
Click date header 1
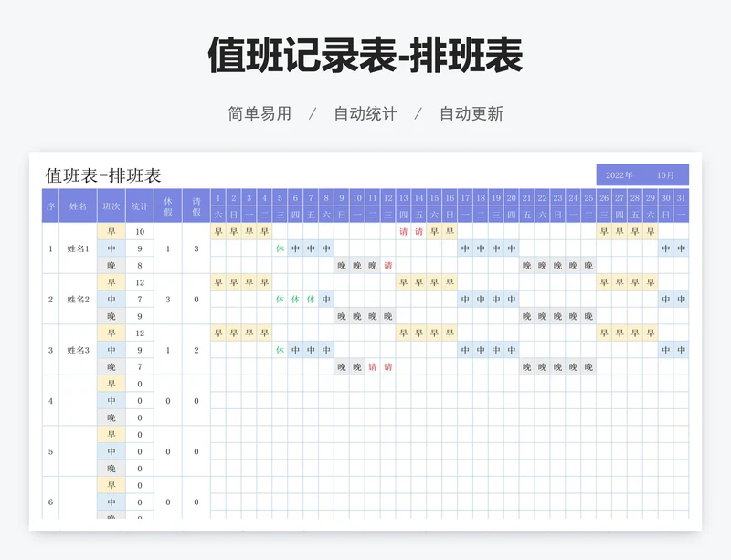click(218, 197)
